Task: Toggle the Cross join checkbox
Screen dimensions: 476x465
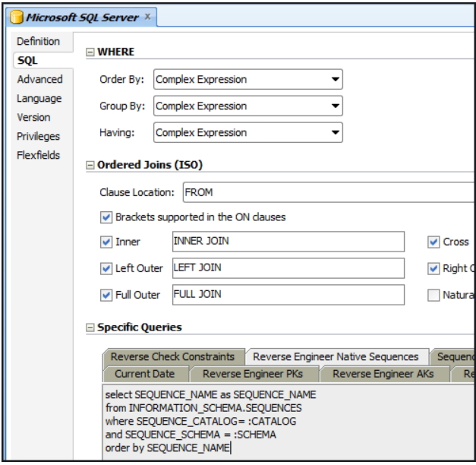Action: coord(433,242)
